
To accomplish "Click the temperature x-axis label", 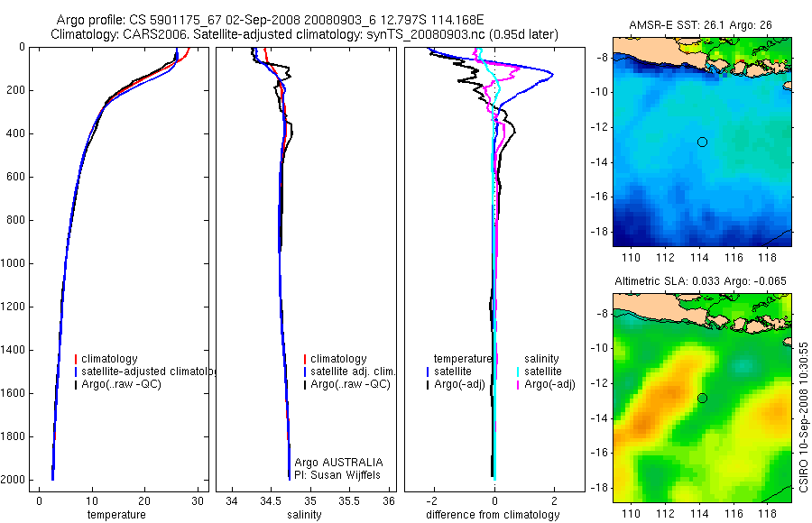I will (x=116, y=515).
